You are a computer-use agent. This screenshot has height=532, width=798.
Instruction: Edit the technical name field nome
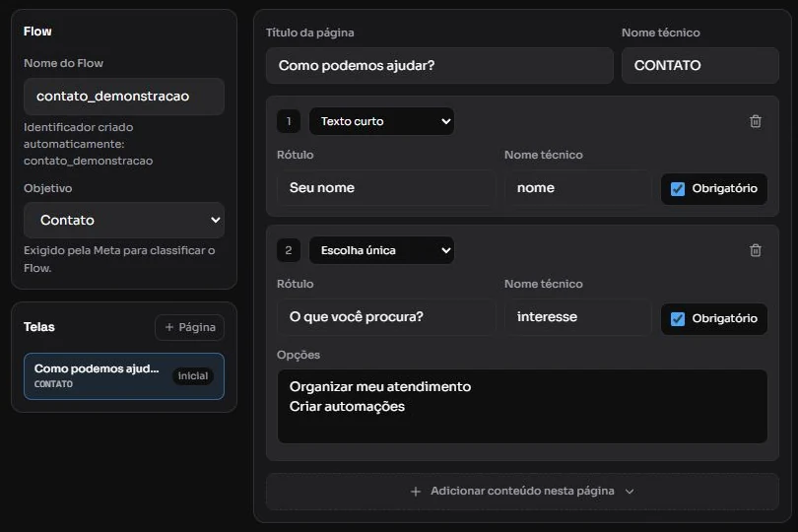pyautogui.click(x=577, y=188)
